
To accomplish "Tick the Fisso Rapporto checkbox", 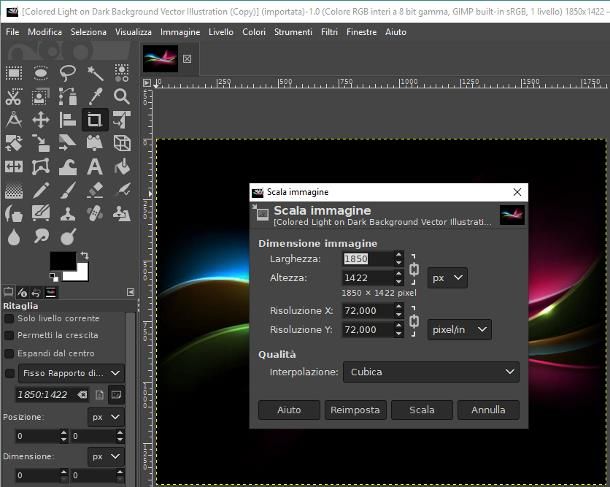I will click(9, 373).
